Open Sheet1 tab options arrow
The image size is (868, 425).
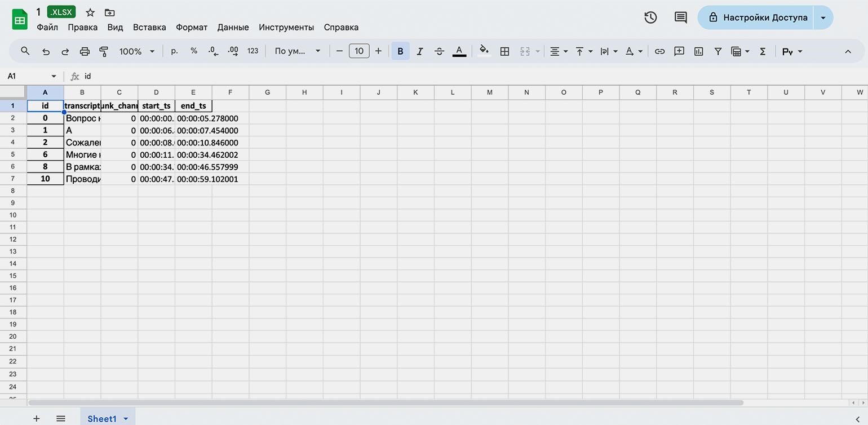click(x=126, y=419)
